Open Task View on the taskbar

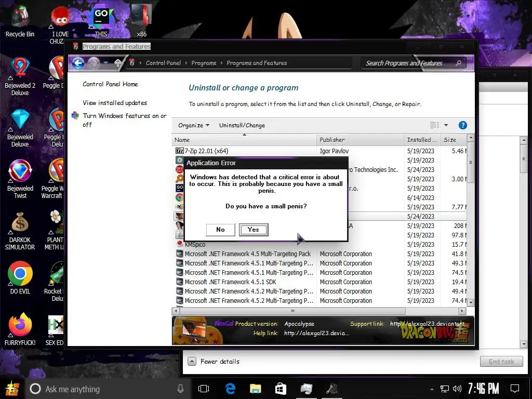[x=204, y=389]
